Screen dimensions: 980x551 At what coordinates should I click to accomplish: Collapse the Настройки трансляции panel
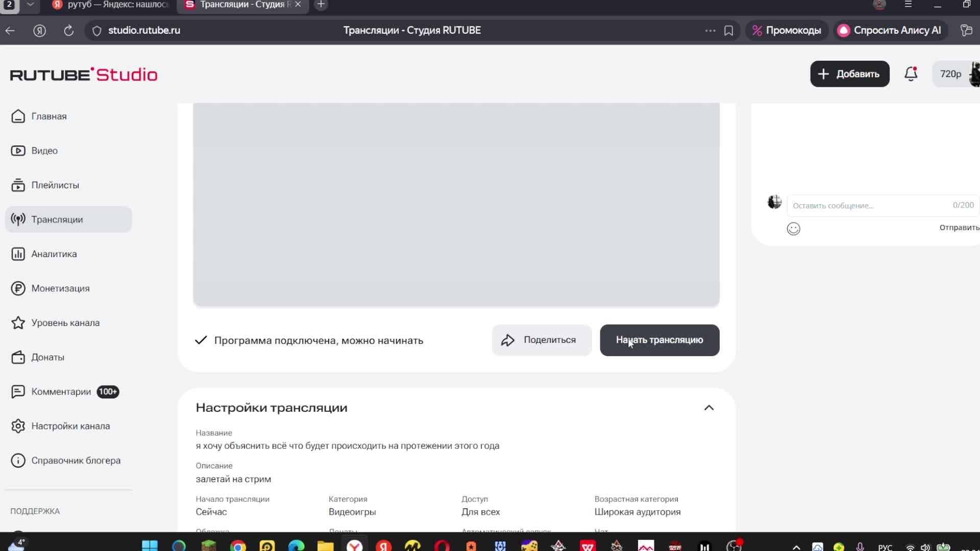point(709,407)
